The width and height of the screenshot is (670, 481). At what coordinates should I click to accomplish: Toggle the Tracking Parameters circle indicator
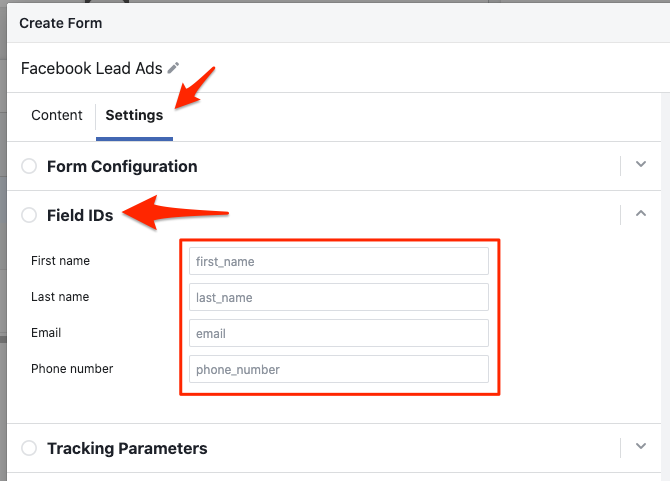[x=29, y=448]
